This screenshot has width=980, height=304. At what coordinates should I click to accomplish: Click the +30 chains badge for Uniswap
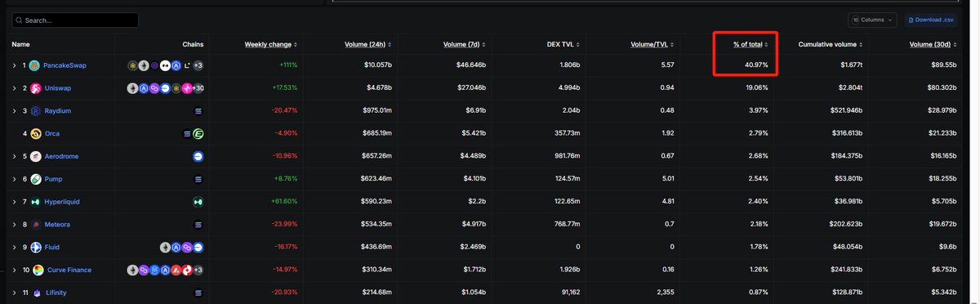[x=198, y=88]
